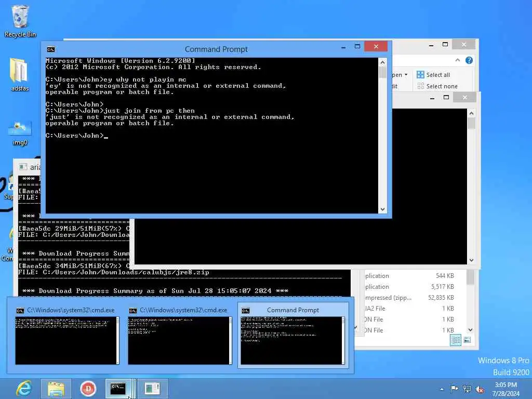Minimize the back console window
This screenshot has height=399, width=532.
(432, 98)
